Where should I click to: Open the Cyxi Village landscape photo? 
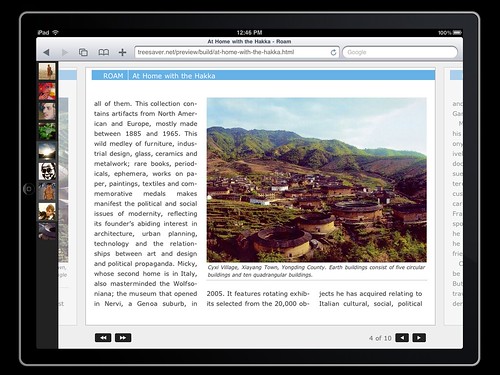(316, 180)
